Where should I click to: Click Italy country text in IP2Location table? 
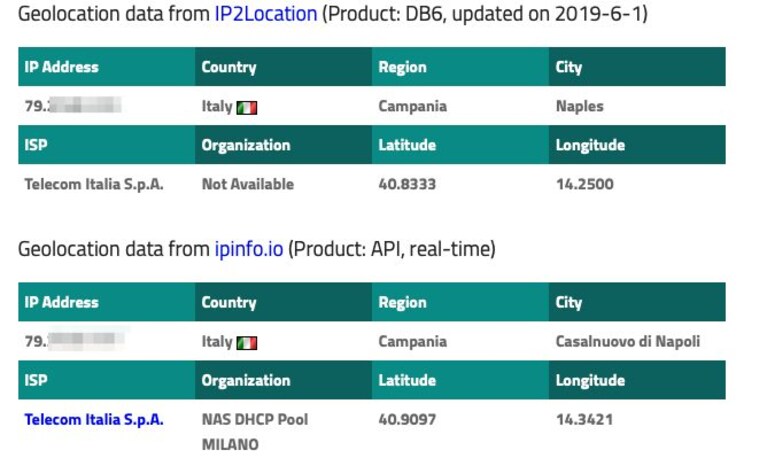(217, 106)
